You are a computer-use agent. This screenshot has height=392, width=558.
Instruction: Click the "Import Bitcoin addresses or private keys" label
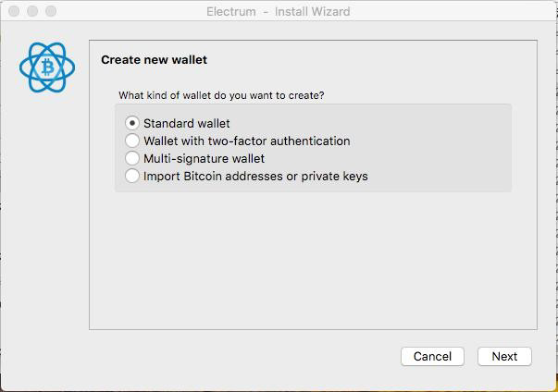[x=255, y=176]
